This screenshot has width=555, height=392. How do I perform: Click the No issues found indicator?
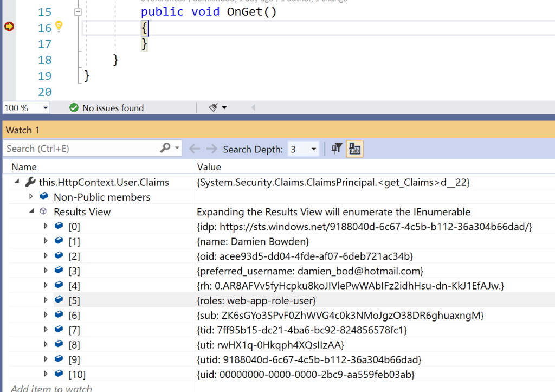pos(107,108)
